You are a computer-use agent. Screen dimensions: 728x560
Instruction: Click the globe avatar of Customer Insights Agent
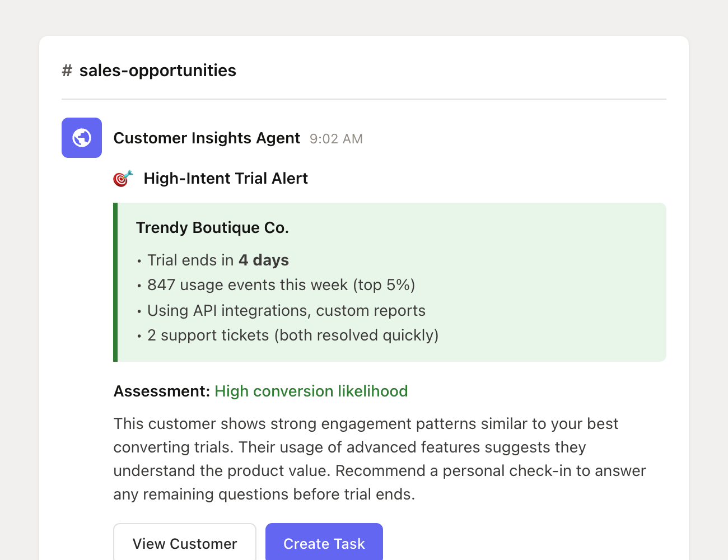(x=82, y=138)
